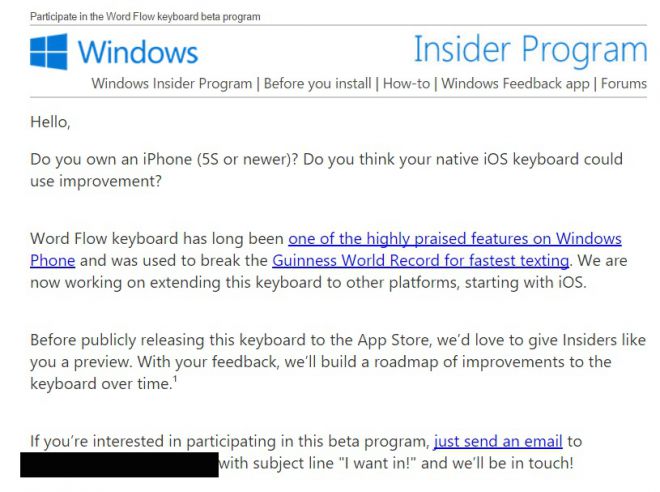Click the Windows logo icon
Screen dimensions: 660x492
[x=49, y=52]
